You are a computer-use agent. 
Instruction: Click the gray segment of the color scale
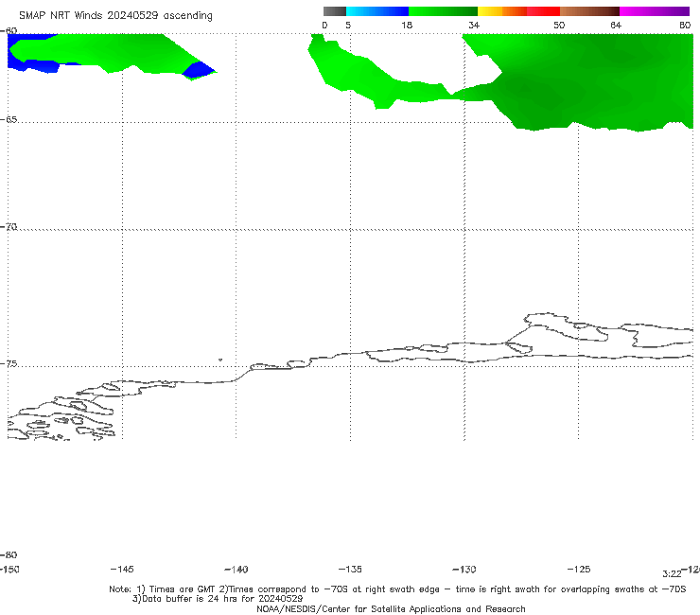coord(334,11)
